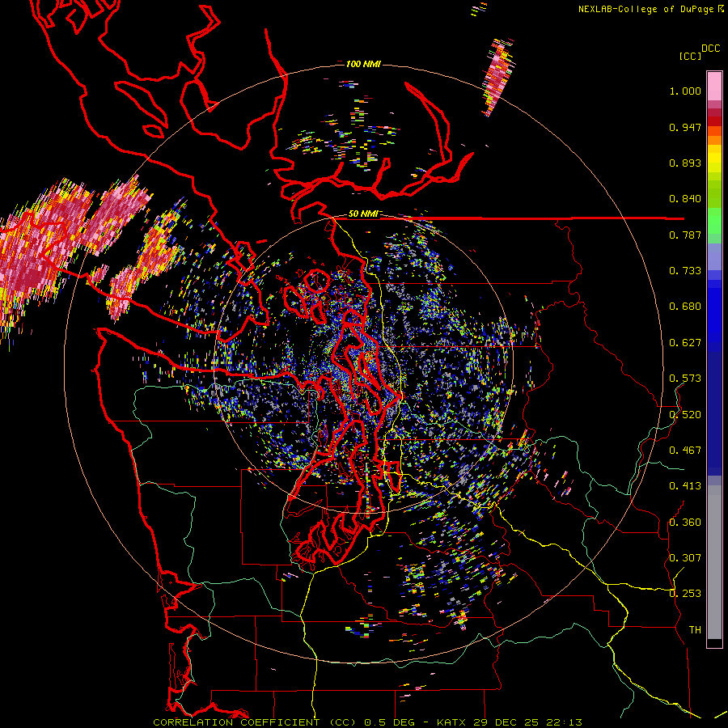Click the 0.680 scale value
The image size is (728, 728).
click(685, 307)
